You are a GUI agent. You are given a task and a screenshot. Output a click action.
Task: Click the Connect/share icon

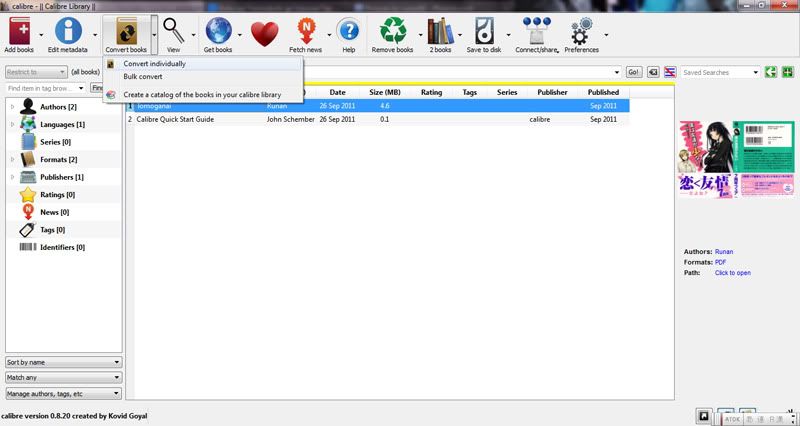[536, 31]
